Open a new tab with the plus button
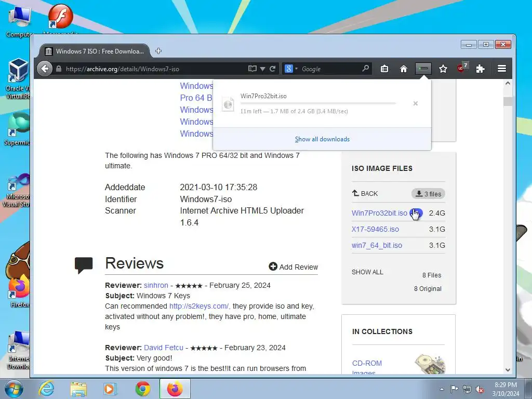Screen dimensions: 532x399 [x=158, y=51]
